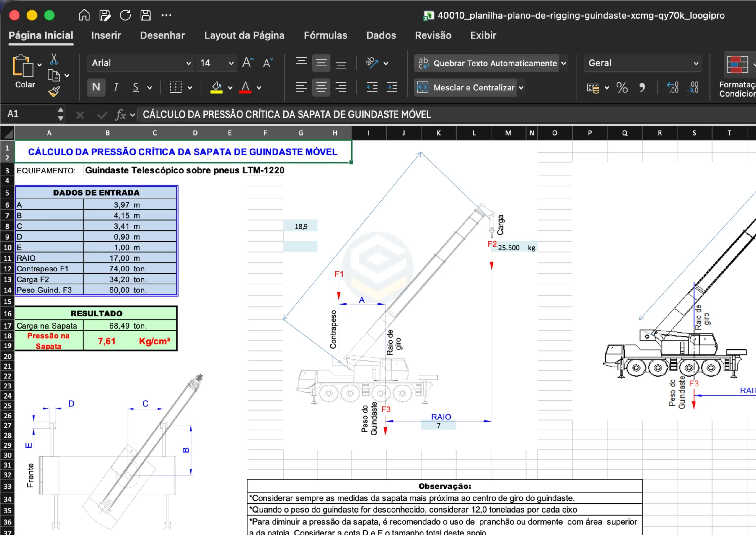756x535 pixels.
Task: Toggle Italic (I) formatting
Action: [116, 87]
